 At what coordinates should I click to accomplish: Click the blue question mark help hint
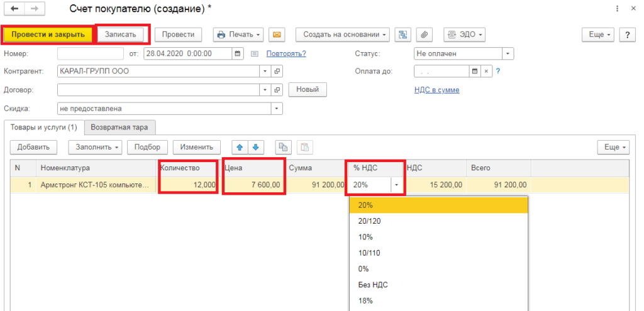coord(498,71)
